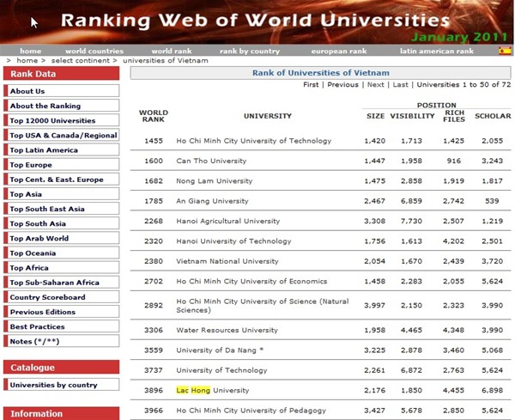Open the world countries nav tab
Screen dimensions: 515x420
[94, 52]
